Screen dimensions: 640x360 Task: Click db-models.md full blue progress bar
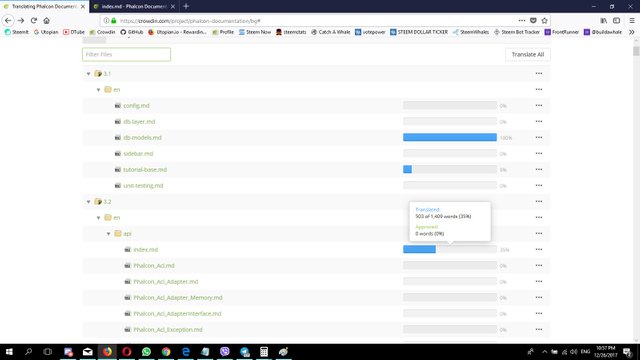tap(450, 137)
